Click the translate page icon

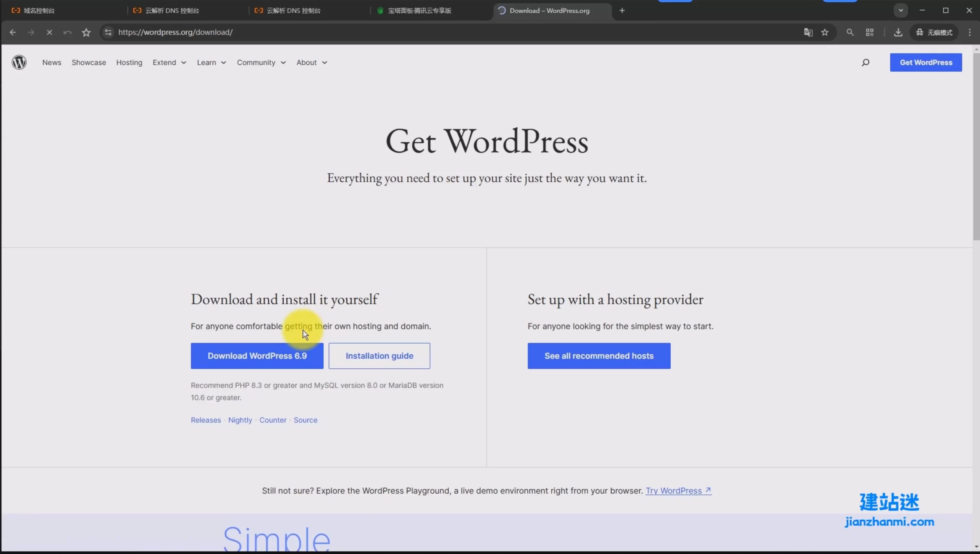[808, 32]
